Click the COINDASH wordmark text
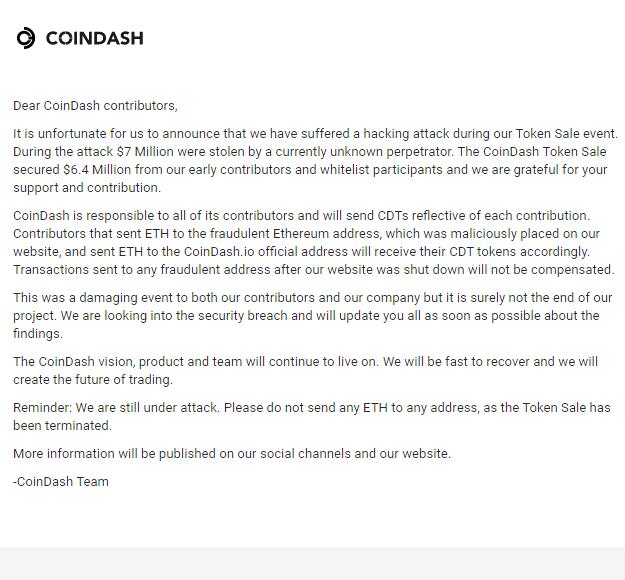This screenshot has width=625, height=580. pyautogui.click(x=94, y=38)
